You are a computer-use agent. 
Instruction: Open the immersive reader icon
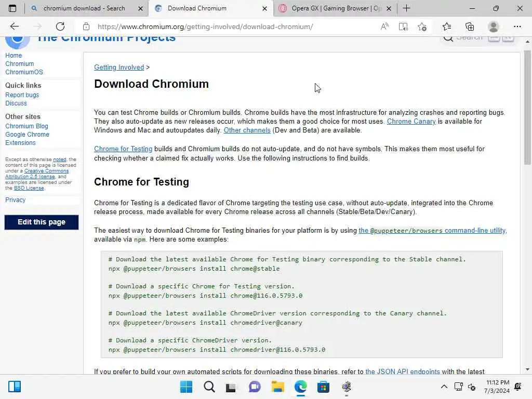403,26
